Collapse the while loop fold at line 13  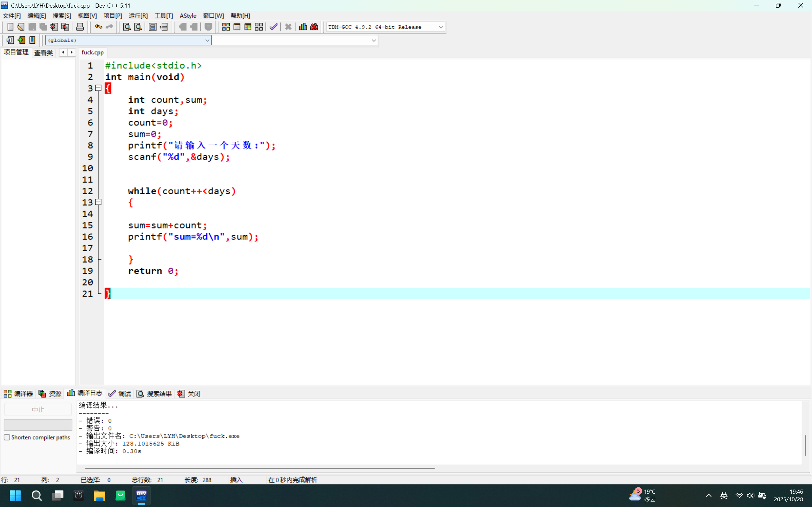tap(98, 202)
